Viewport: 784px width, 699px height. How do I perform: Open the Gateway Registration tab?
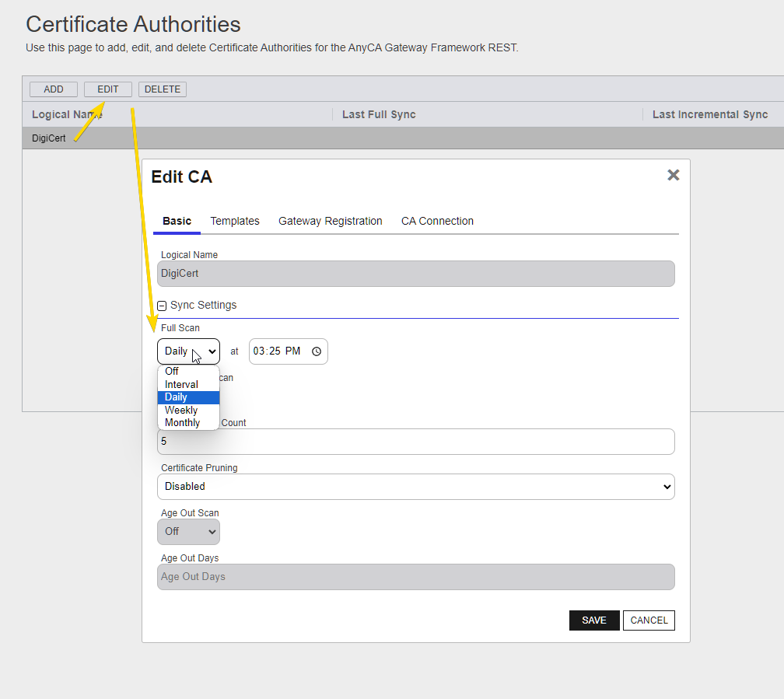331,221
